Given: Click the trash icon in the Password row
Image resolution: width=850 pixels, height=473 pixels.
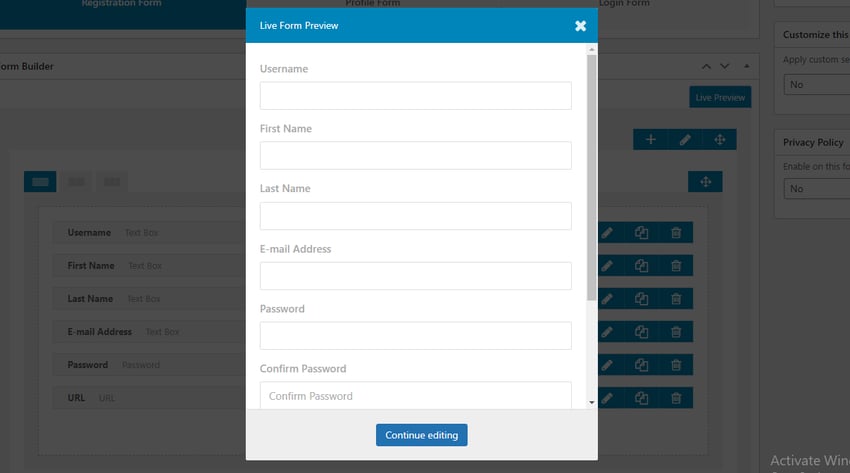Looking at the screenshot, I should (x=676, y=365).
